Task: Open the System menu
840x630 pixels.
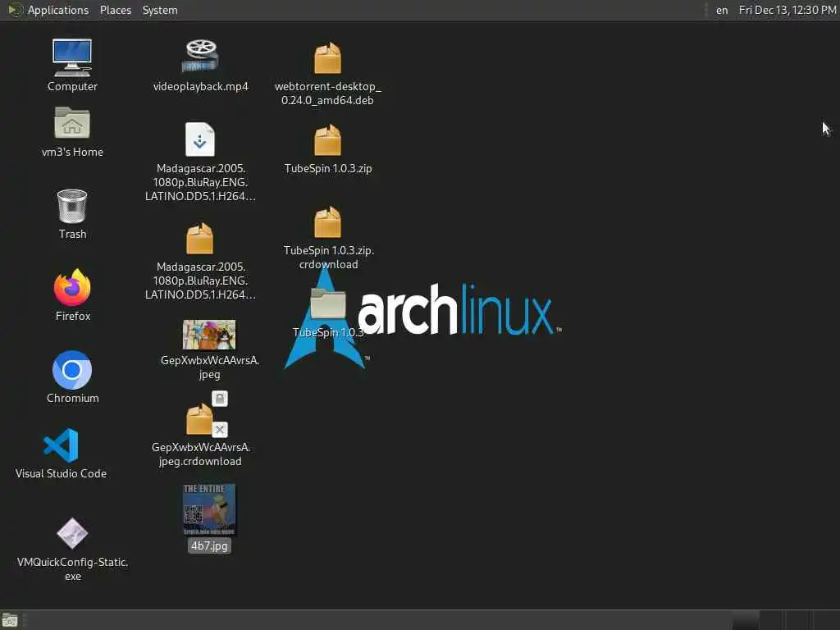Action: pos(160,10)
